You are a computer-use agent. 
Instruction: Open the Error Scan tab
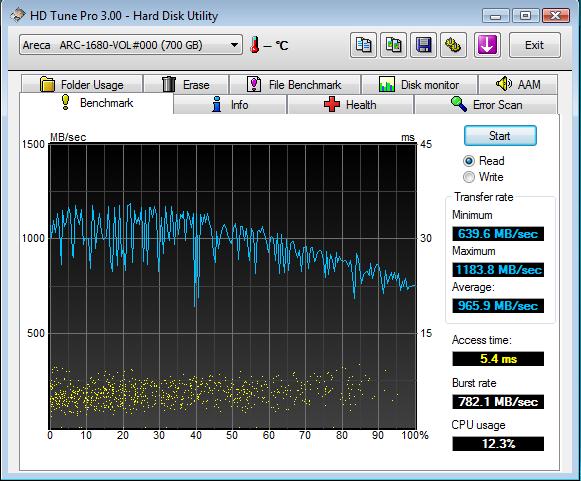(x=485, y=105)
